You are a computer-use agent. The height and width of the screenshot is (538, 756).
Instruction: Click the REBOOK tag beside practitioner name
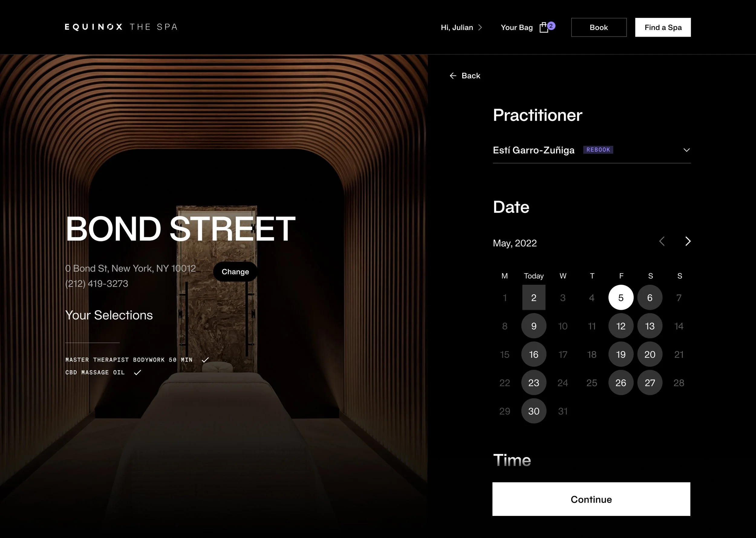[x=598, y=150]
